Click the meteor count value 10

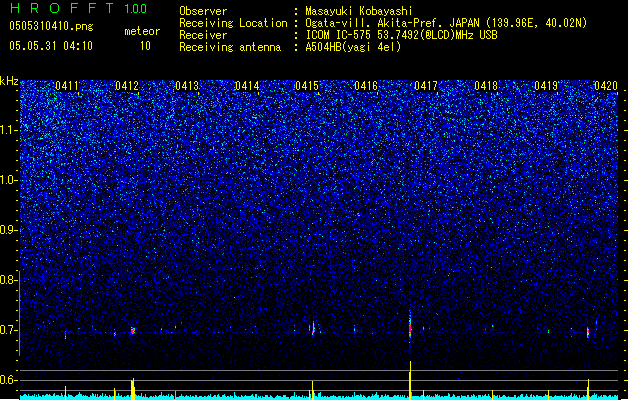[145, 46]
